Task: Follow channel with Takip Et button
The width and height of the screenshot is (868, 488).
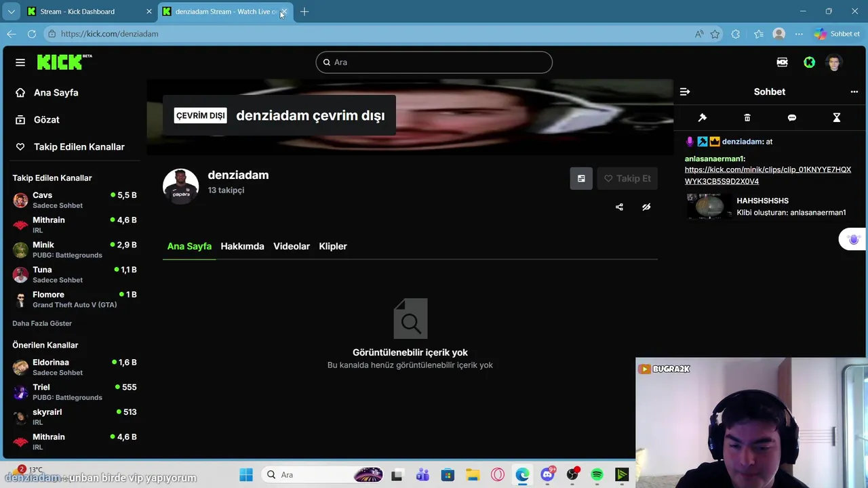Action: (627, 178)
